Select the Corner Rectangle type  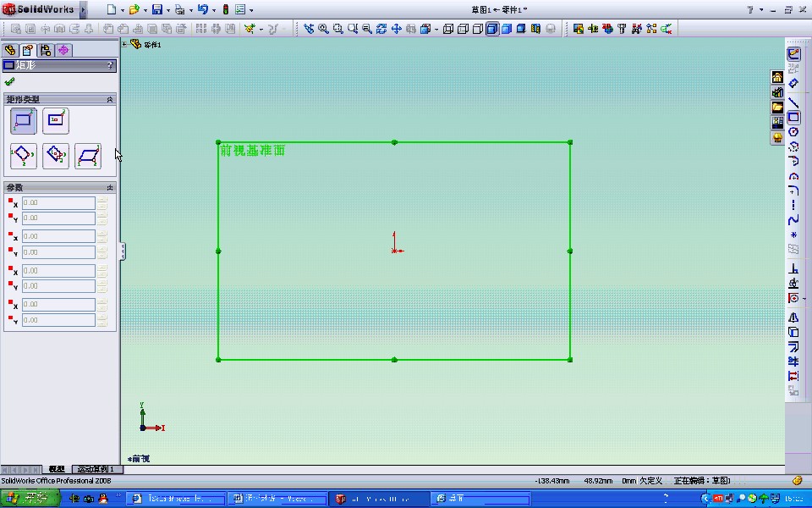pyautogui.click(x=24, y=121)
